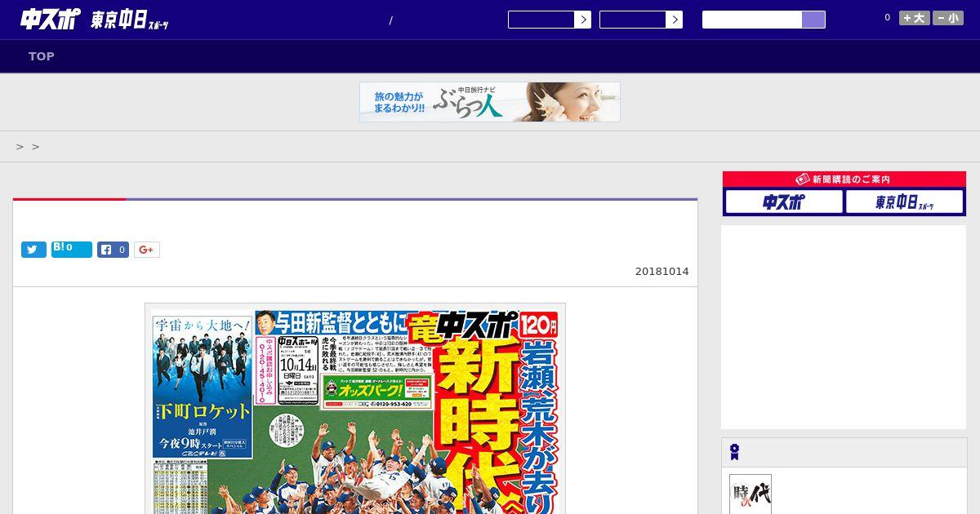
Task: Bookmark article with Hatena B! button
Action: tap(72, 250)
